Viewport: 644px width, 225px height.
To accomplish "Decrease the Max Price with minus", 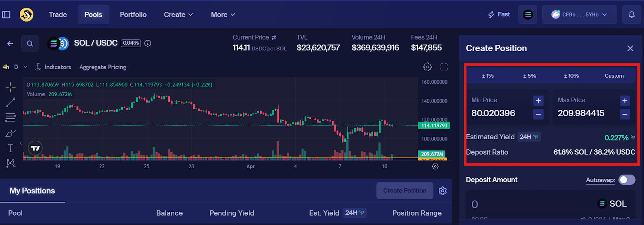I will (625, 114).
